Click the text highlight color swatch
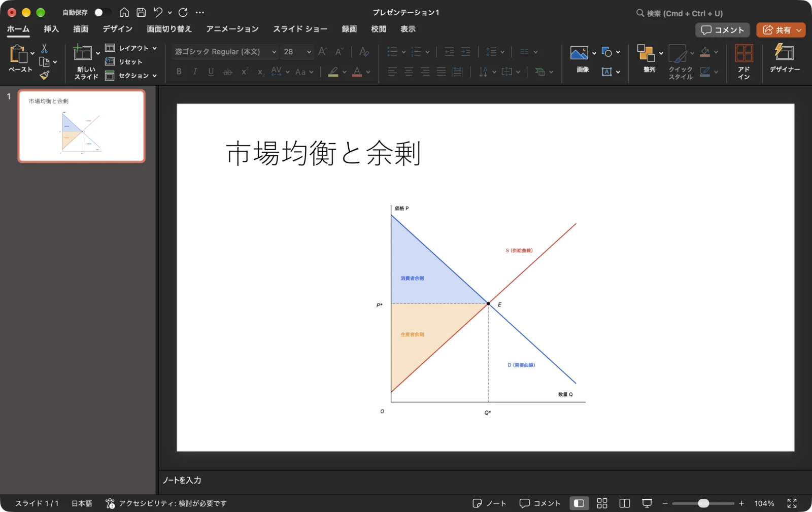812x512 pixels. click(x=333, y=72)
